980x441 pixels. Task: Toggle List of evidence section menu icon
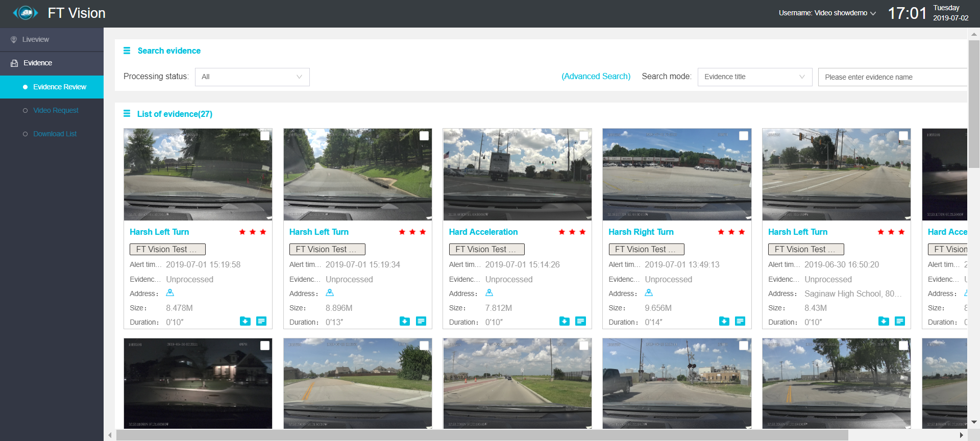click(127, 114)
